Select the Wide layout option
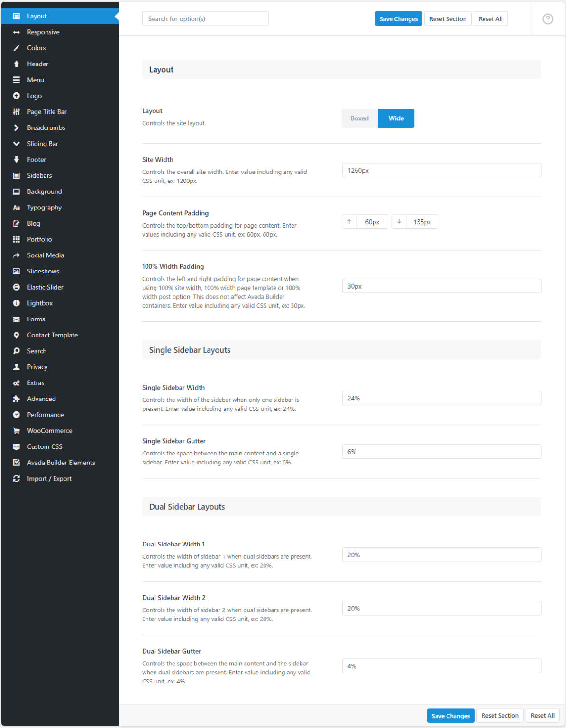Image resolution: width=566 pixels, height=728 pixels. coord(396,118)
